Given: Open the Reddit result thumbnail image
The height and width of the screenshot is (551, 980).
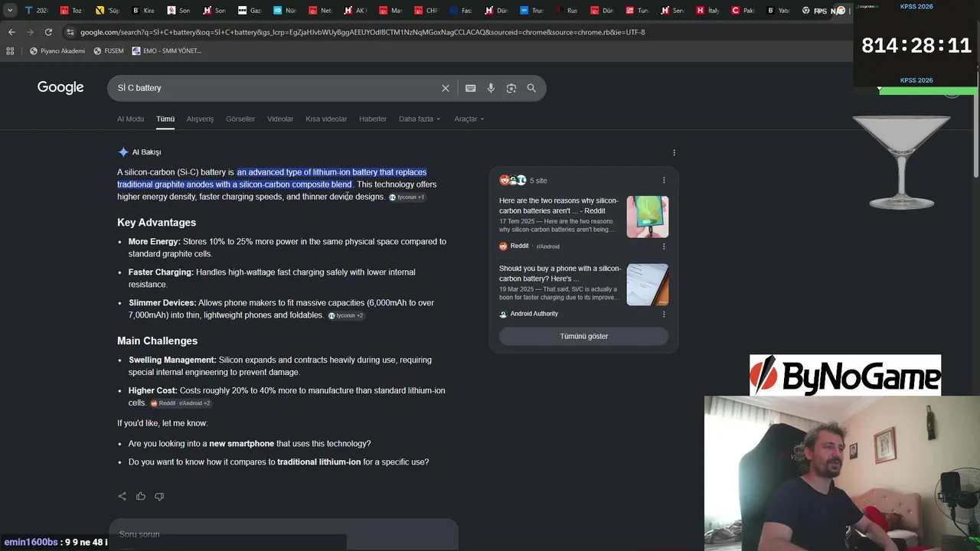Looking at the screenshot, I should (x=648, y=217).
